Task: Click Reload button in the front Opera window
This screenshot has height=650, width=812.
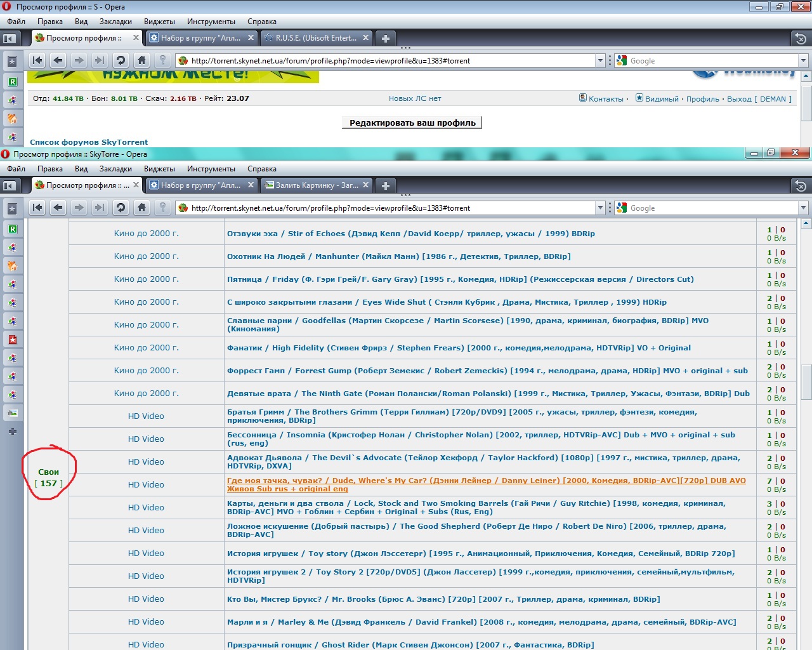Action: pos(121,208)
